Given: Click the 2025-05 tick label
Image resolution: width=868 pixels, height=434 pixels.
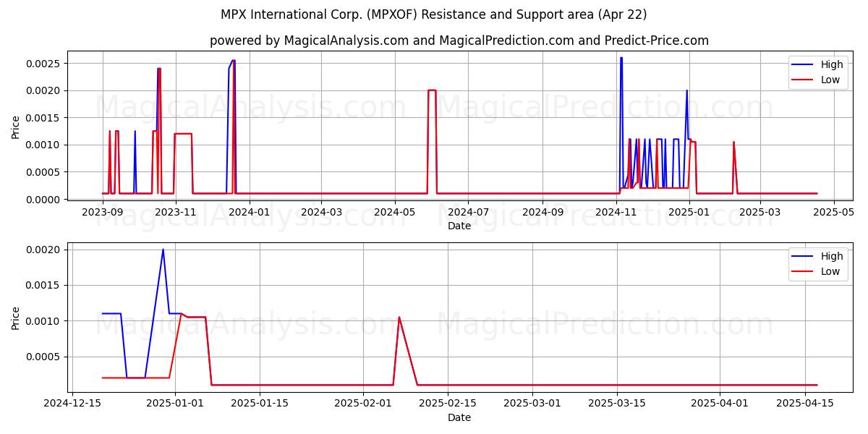Looking at the screenshot, I should 834,212.
